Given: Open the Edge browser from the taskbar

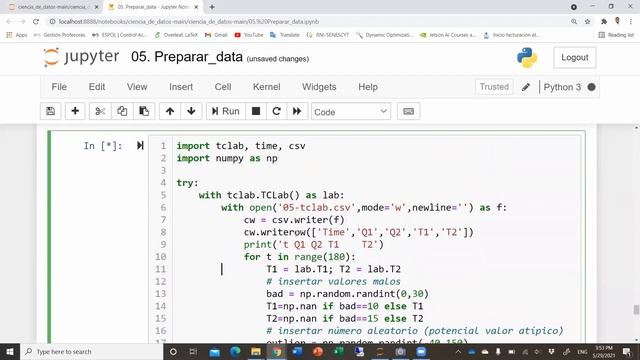Looking at the screenshot, I should [x=235, y=351].
